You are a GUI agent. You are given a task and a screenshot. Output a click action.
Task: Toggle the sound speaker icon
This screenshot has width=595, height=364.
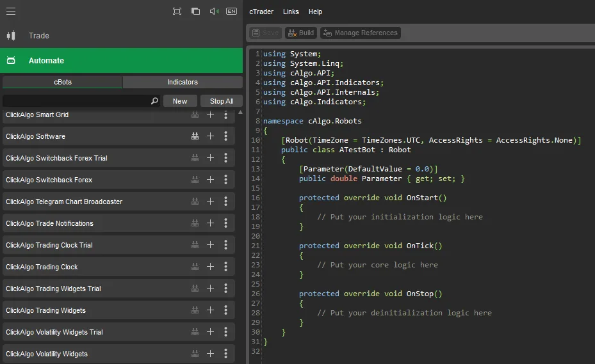[214, 12]
